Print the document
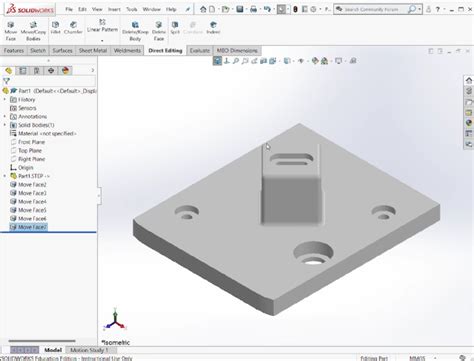The height and width of the screenshot is (361, 474). pos(253,9)
